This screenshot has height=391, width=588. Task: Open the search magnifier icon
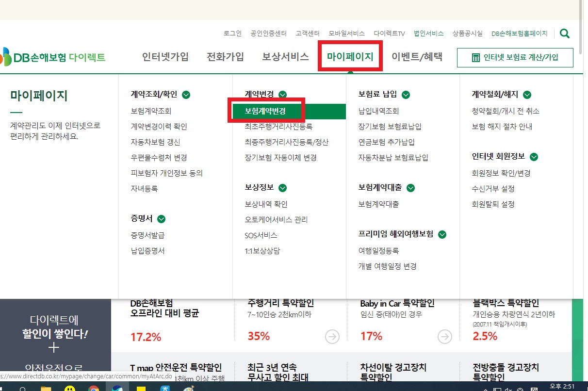point(565,33)
